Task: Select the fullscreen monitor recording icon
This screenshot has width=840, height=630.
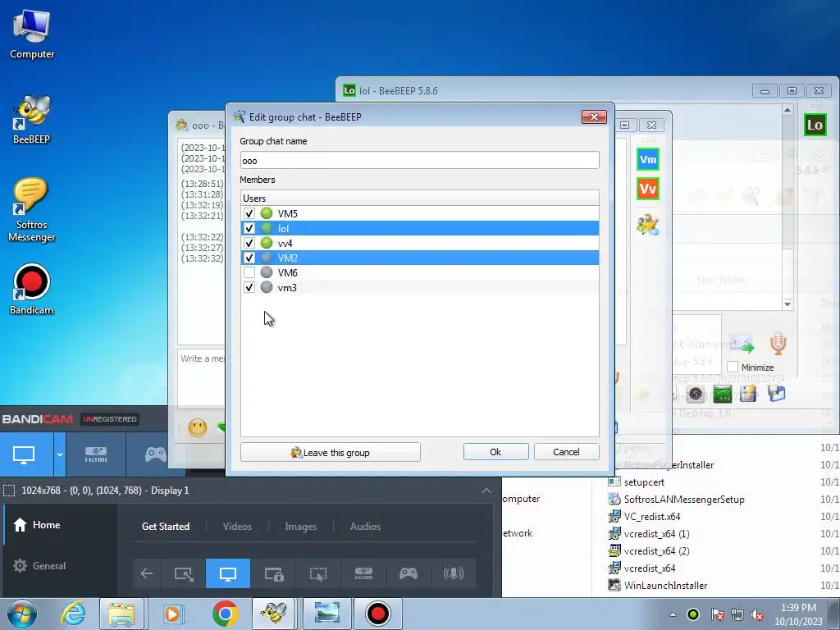Action: point(228,573)
